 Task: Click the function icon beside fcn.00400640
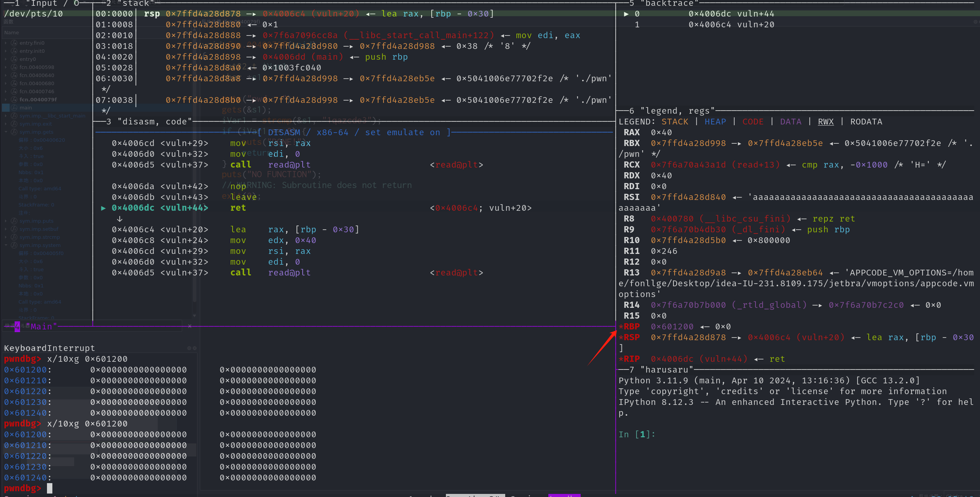pos(14,75)
